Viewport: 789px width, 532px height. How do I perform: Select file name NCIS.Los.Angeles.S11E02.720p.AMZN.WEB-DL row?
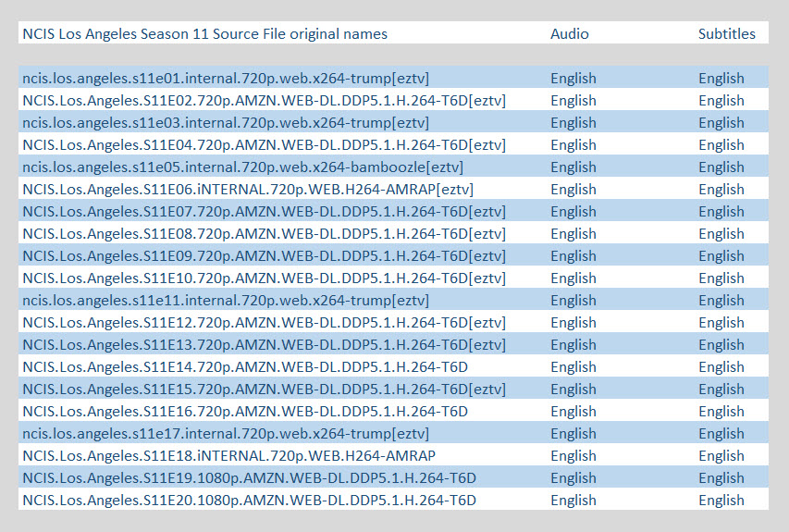[265, 101]
